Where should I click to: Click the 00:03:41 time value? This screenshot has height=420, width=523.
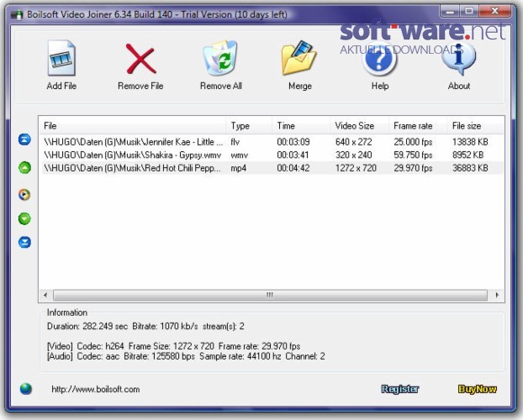tap(293, 155)
